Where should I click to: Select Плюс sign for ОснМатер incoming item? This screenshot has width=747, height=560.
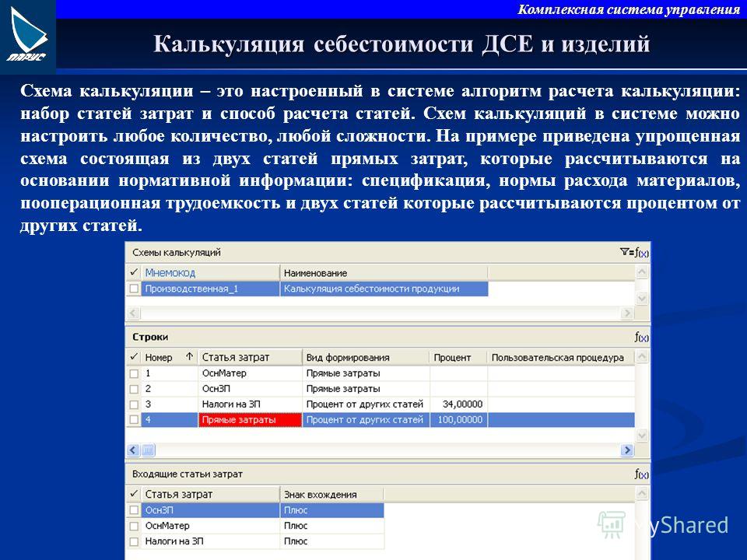pyautogui.click(x=331, y=526)
